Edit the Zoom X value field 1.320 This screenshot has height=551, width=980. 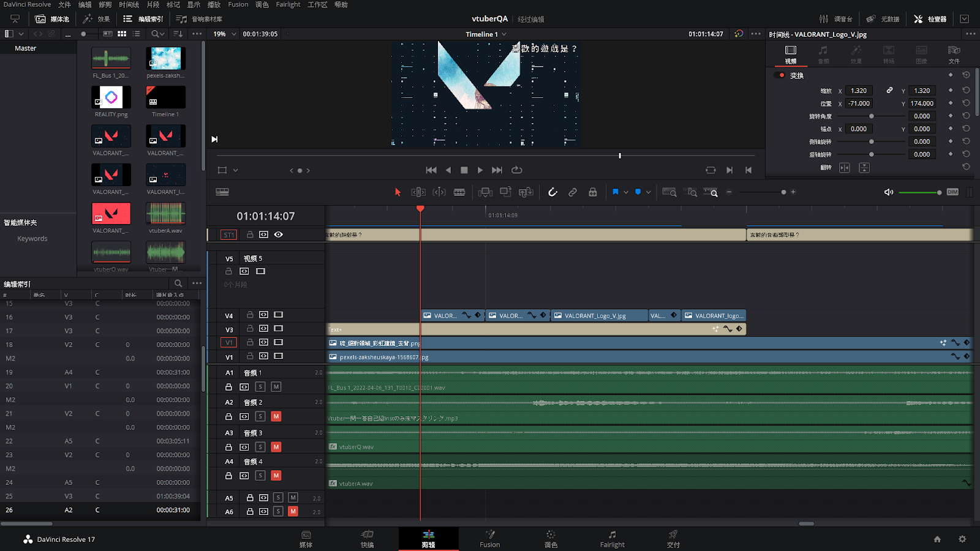click(x=859, y=91)
